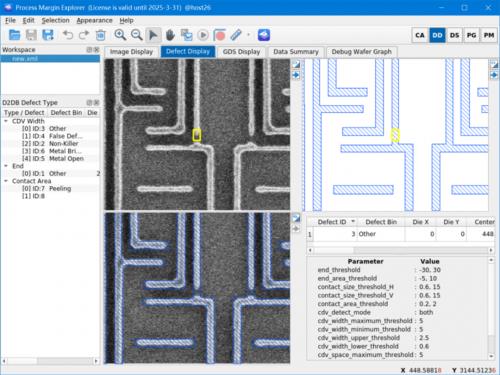Open the Defect ID column sort dropdown

(353, 222)
